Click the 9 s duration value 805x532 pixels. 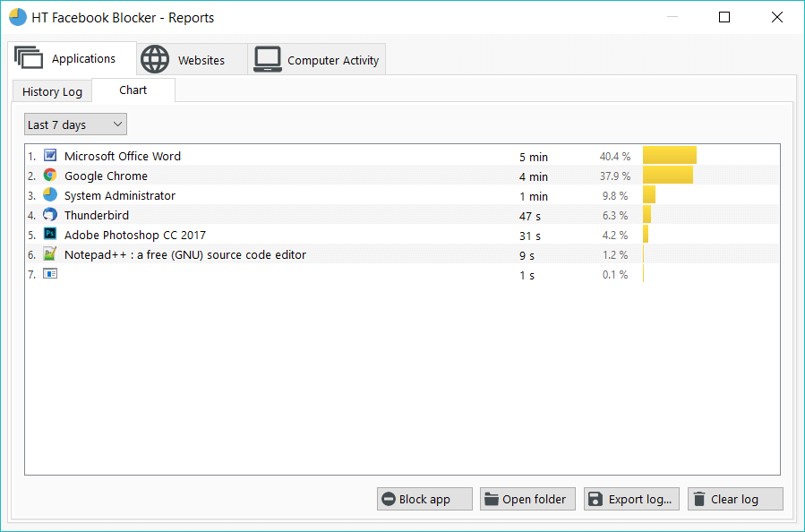click(527, 256)
